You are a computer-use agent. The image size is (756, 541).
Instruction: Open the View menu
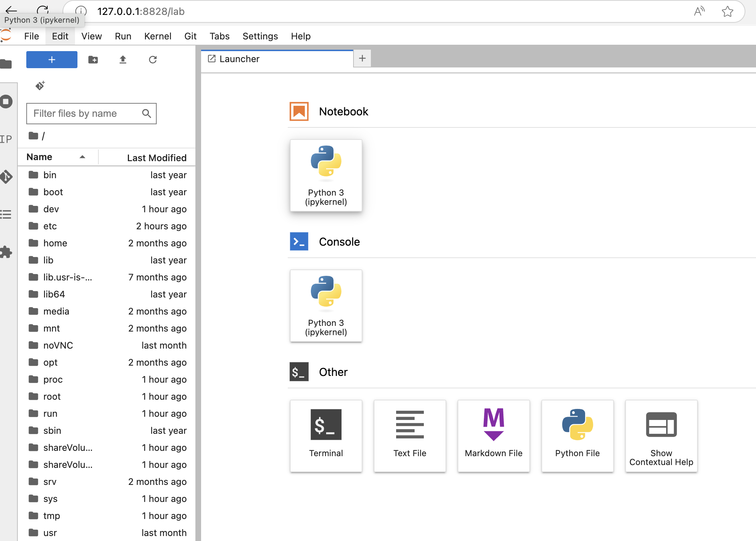coord(92,36)
